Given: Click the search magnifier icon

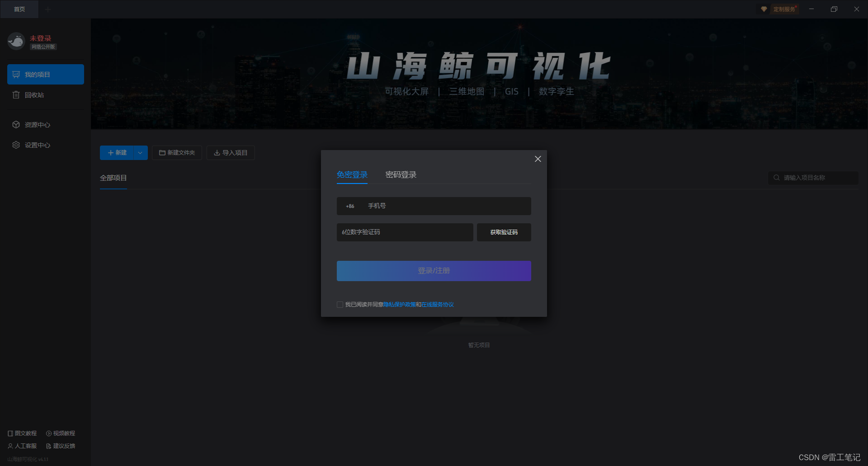Looking at the screenshot, I should click(x=777, y=178).
